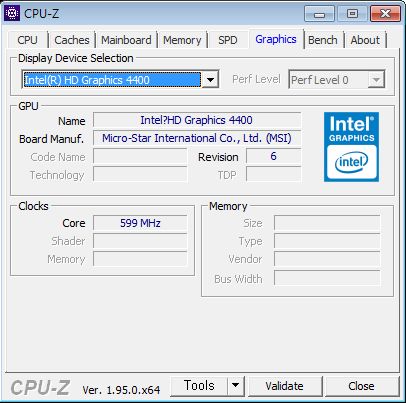Switch to the Bench tab
The height and width of the screenshot is (403, 406).
tap(323, 40)
